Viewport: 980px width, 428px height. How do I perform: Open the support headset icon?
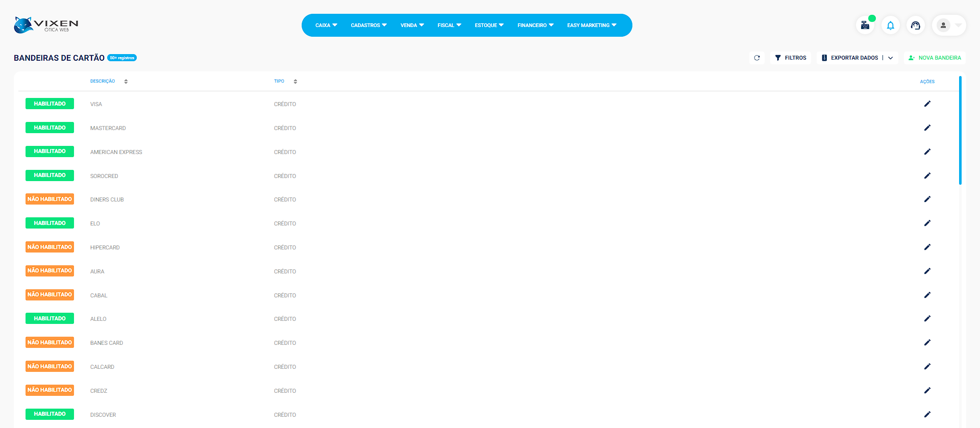click(x=915, y=26)
